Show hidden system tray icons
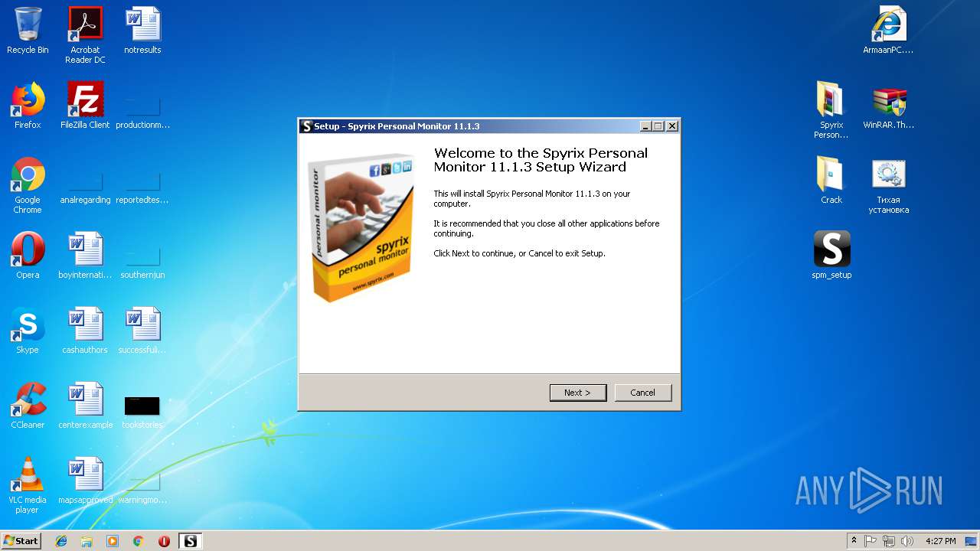The width and height of the screenshot is (980, 551). tap(854, 541)
